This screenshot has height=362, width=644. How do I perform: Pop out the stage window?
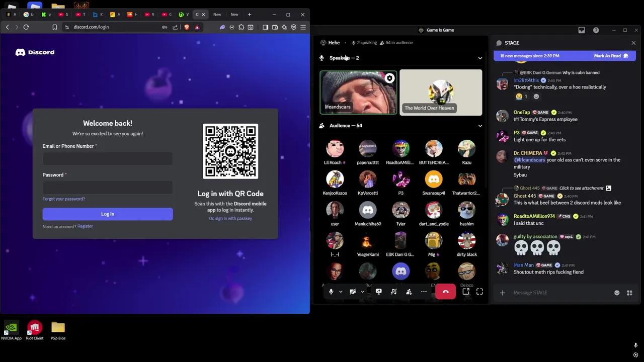(466, 292)
